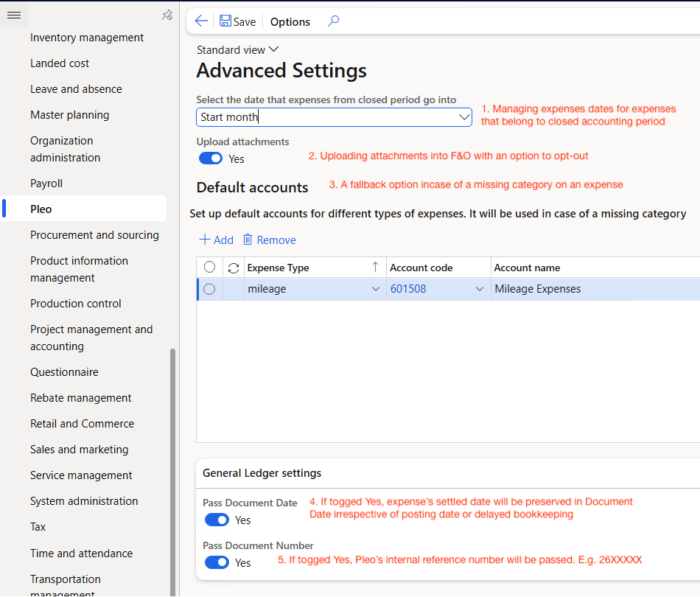Open the Options menu
The width and height of the screenshot is (700, 597).
290,21
